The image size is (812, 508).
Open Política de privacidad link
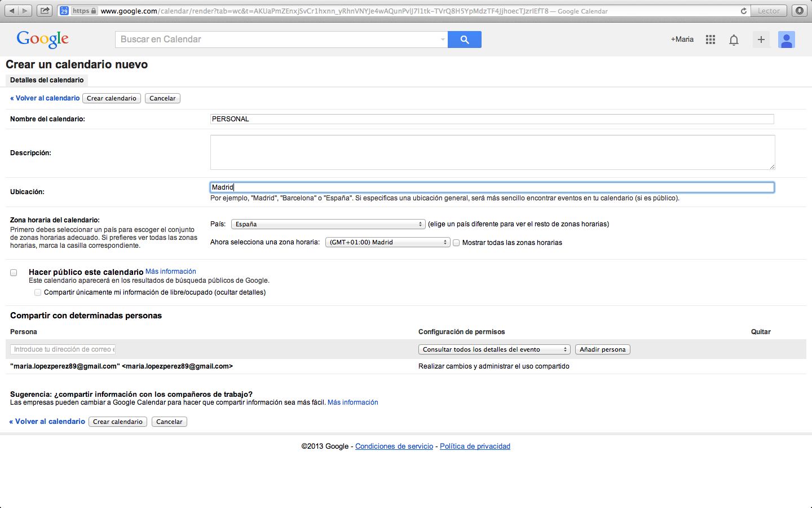pos(475,446)
